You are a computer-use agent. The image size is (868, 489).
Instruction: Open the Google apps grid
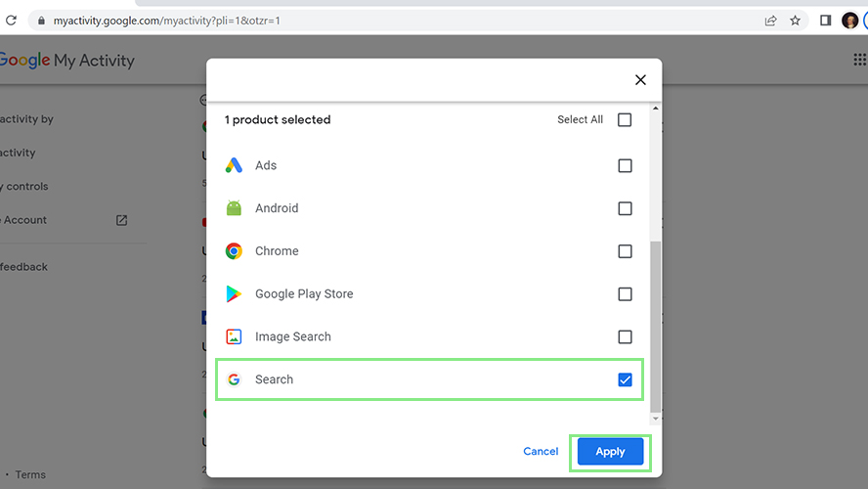coord(860,60)
